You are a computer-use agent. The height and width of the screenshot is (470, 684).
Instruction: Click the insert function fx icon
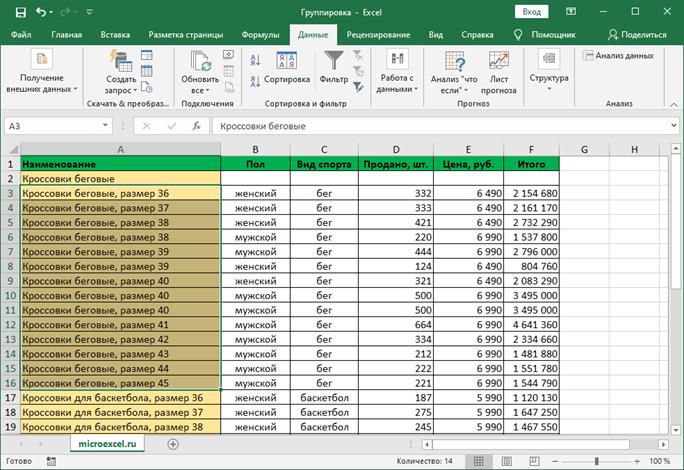point(197,127)
